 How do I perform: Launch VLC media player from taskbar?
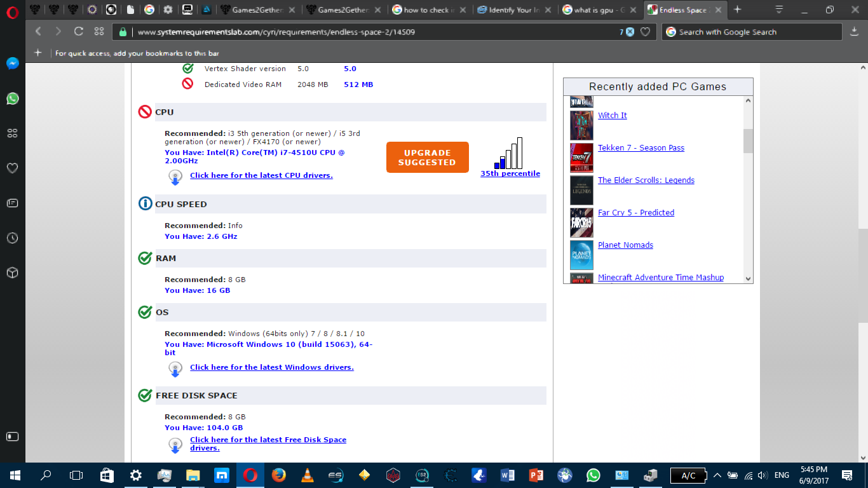point(308,475)
